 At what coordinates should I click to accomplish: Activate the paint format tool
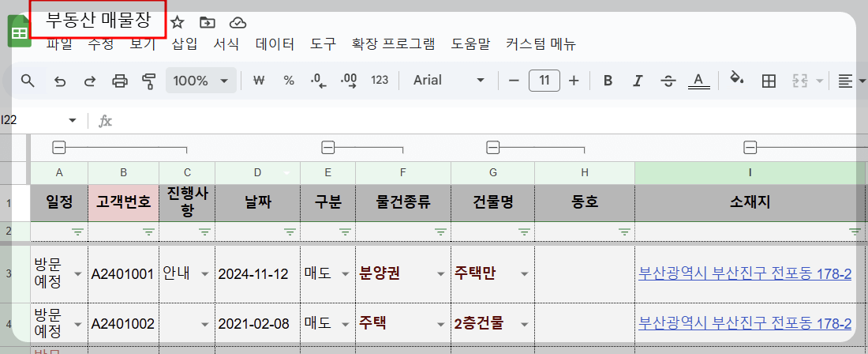tap(148, 81)
